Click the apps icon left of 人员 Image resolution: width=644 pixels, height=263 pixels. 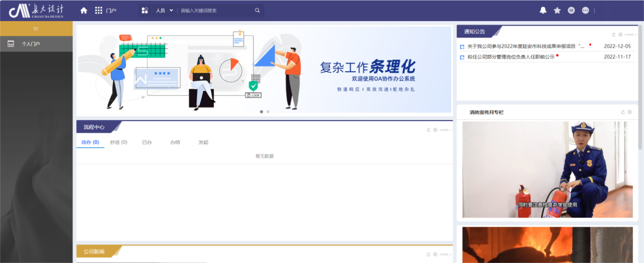coord(145,10)
